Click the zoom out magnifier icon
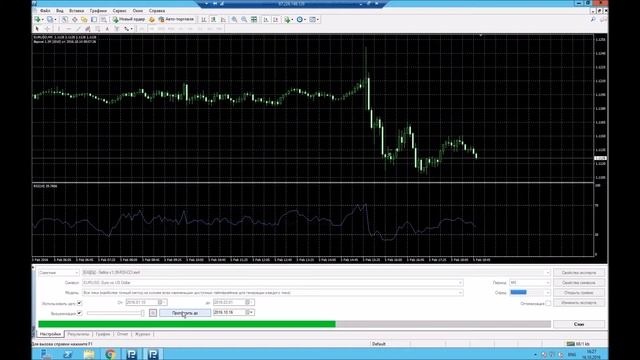The height and width of the screenshot is (360, 640). click(x=244, y=19)
